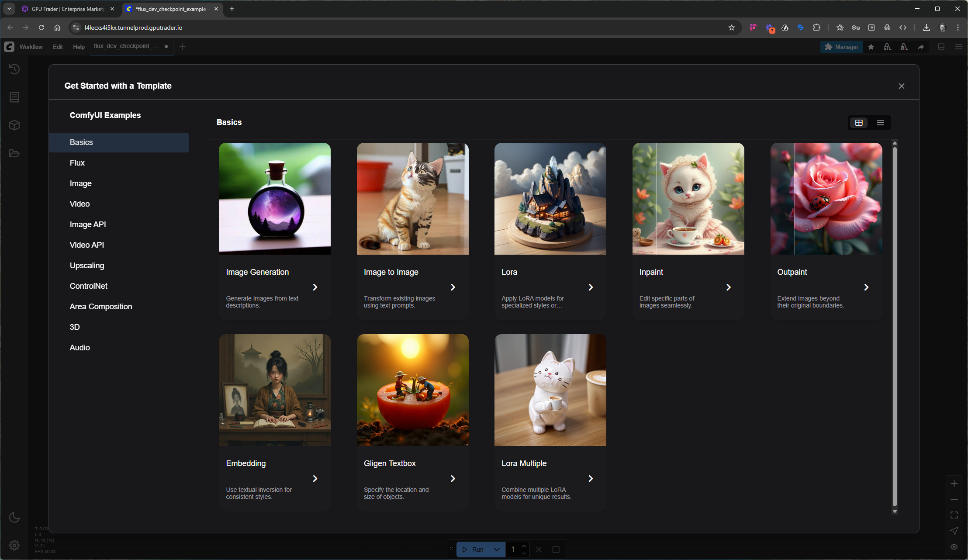Switch templates to list view
Screen dimensions: 968x560
click(880, 123)
